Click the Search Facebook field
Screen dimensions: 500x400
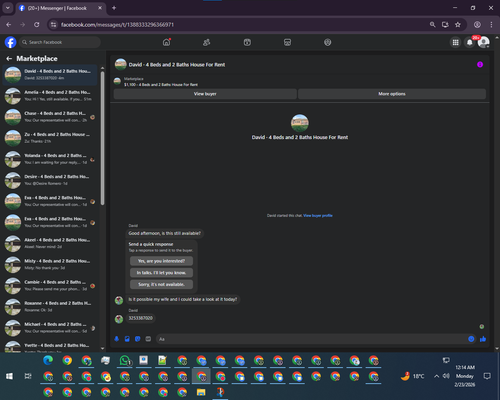(x=60, y=42)
